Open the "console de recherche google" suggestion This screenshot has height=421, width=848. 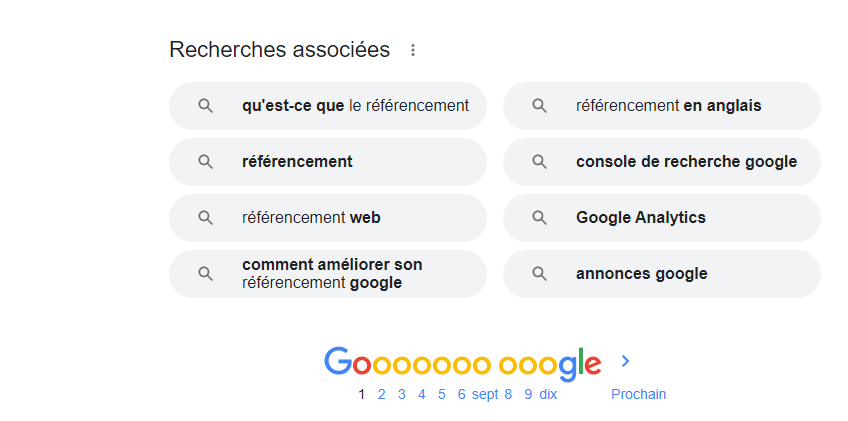tap(662, 162)
